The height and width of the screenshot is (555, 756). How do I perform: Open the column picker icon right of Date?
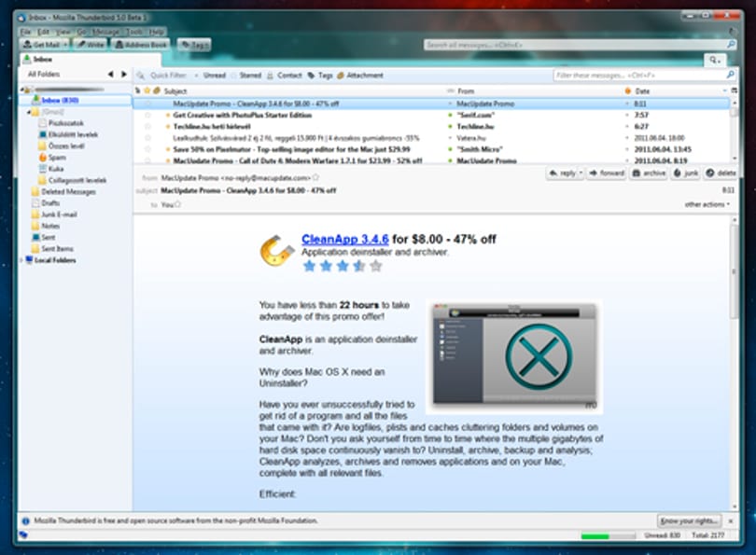[734, 90]
